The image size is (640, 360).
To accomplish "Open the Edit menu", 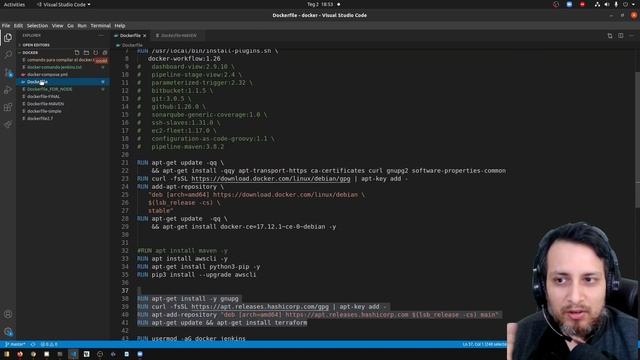I will tap(18, 26).
